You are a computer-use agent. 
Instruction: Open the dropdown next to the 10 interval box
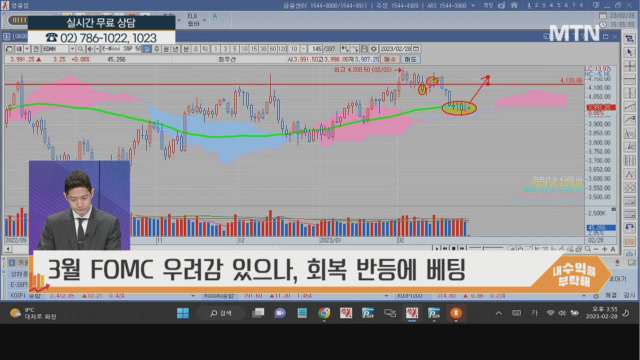(303, 49)
